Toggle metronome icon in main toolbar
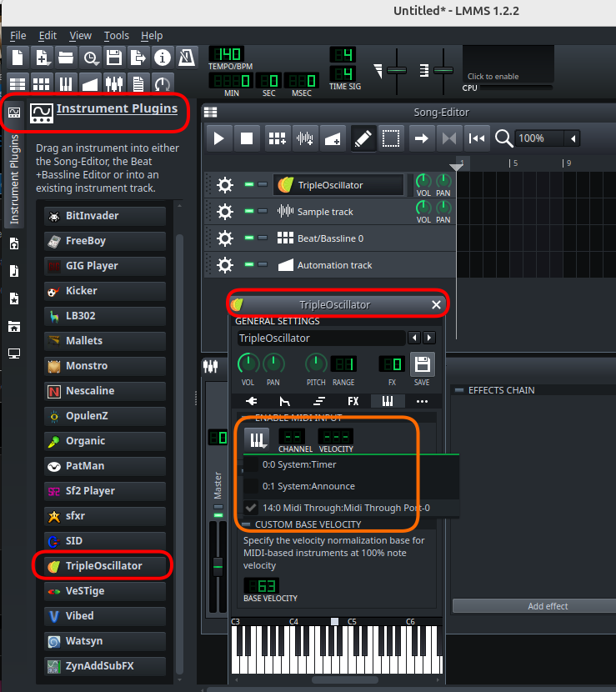 click(x=186, y=58)
